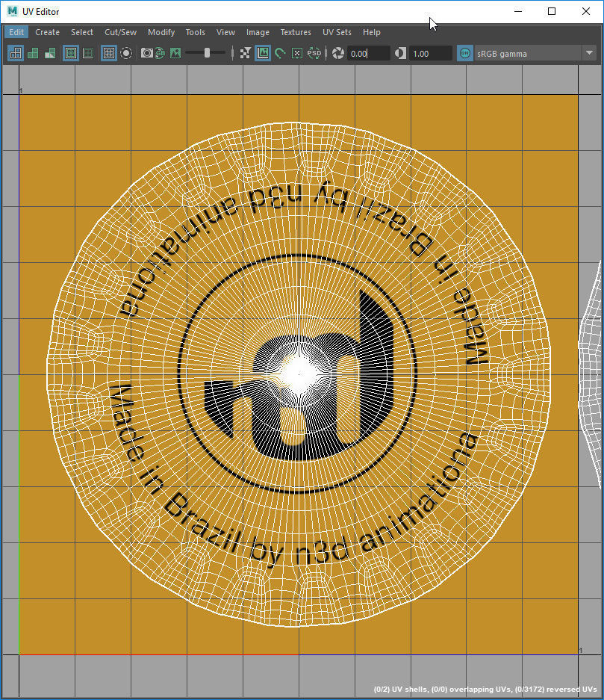
Task: Click the UV shells status text
Action: click(x=485, y=690)
